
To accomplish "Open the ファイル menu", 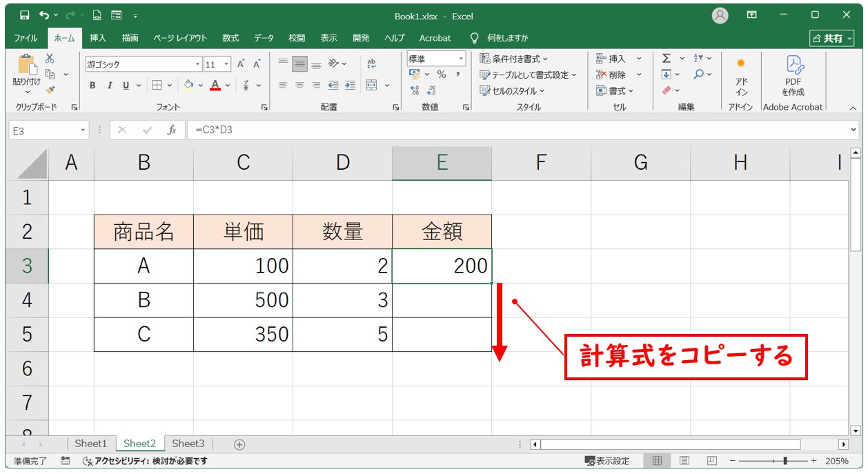I will click(26, 38).
